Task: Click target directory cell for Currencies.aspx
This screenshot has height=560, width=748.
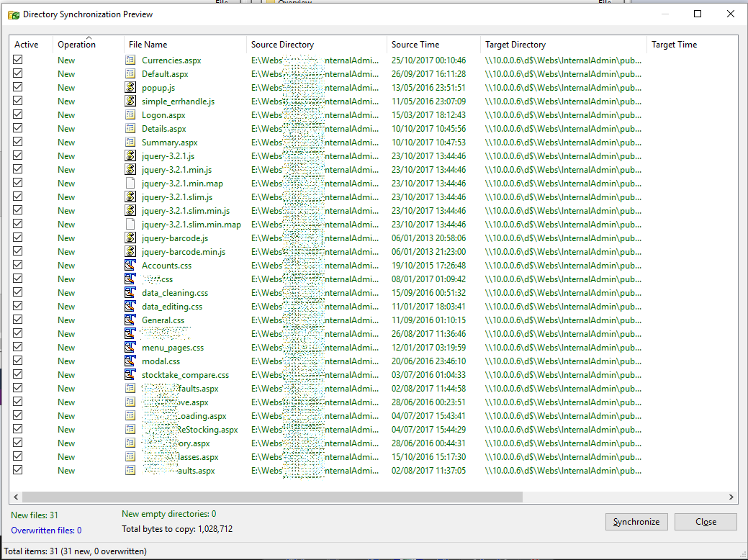Action: pos(564,60)
